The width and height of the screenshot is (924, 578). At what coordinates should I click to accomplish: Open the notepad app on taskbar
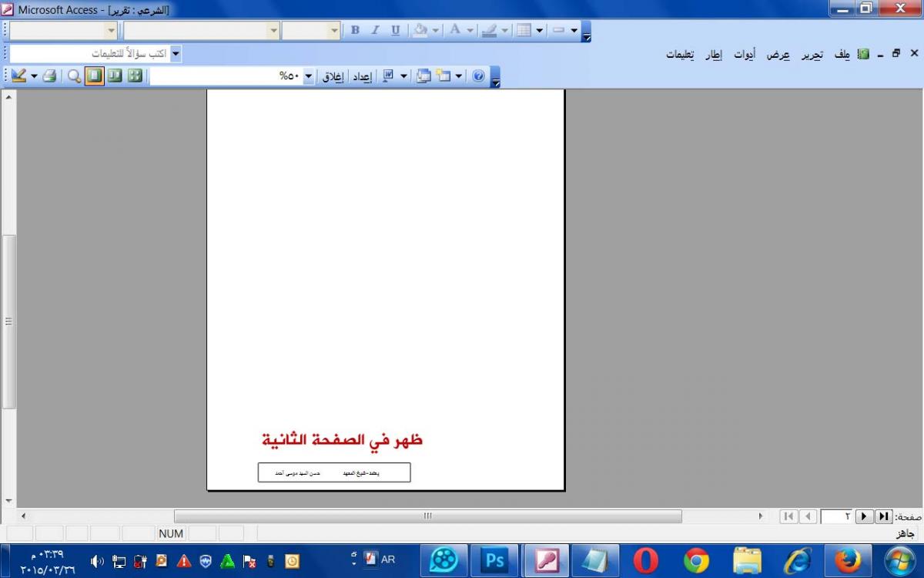tap(595, 560)
